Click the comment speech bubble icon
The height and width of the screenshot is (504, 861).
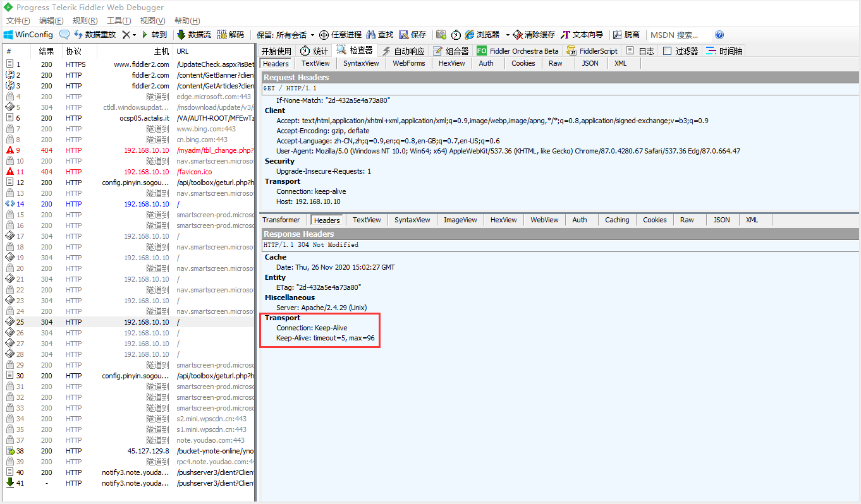point(64,35)
